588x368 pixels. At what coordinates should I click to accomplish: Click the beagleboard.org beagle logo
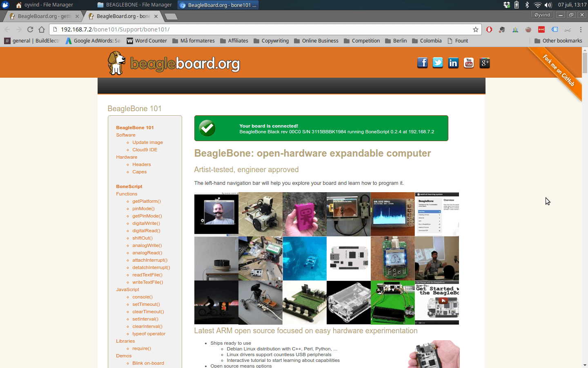point(174,63)
